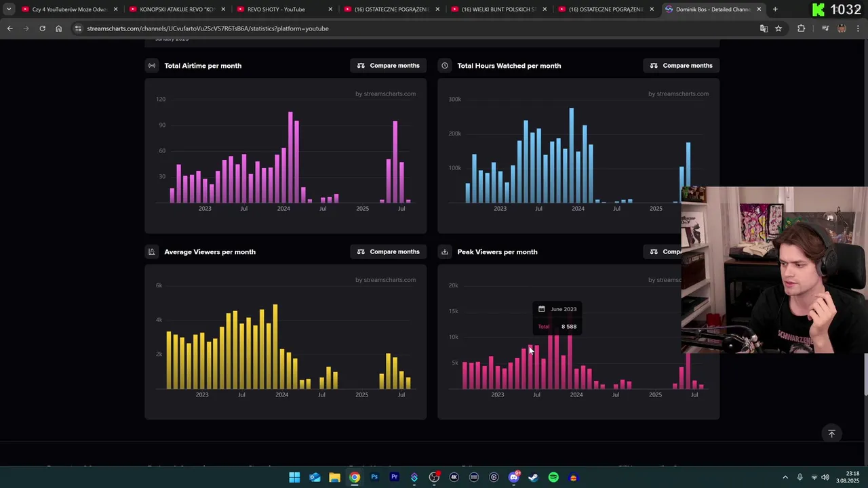The height and width of the screenshot is (488, 868).
Task: Open File Explorer from the taskbar
Action: coord(334,478)
